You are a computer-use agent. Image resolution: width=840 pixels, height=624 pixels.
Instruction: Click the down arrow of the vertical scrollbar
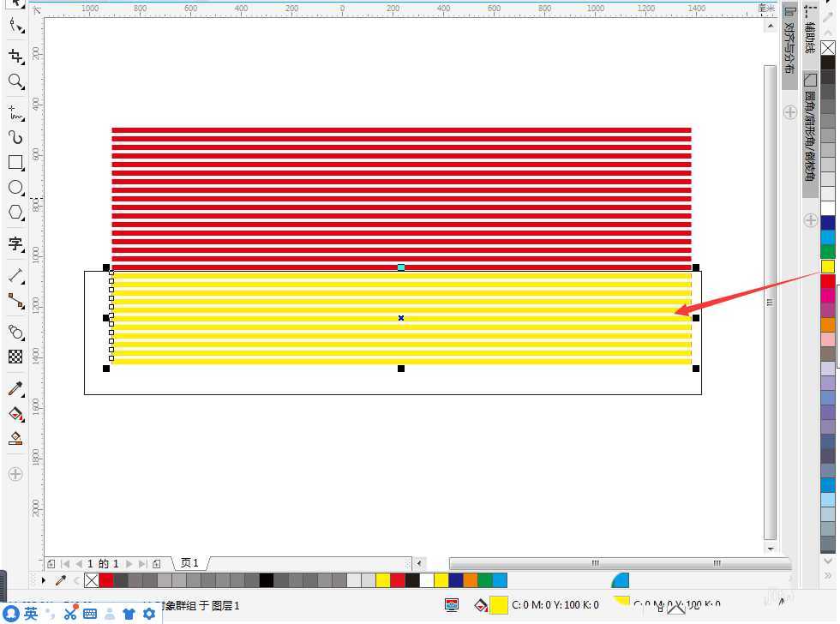[770, 549]
